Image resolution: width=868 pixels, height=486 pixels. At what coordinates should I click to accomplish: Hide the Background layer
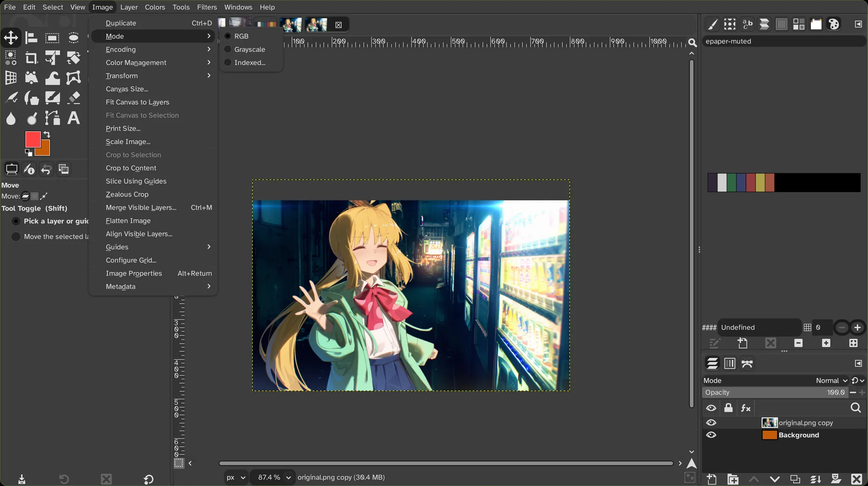click(711, 435)
